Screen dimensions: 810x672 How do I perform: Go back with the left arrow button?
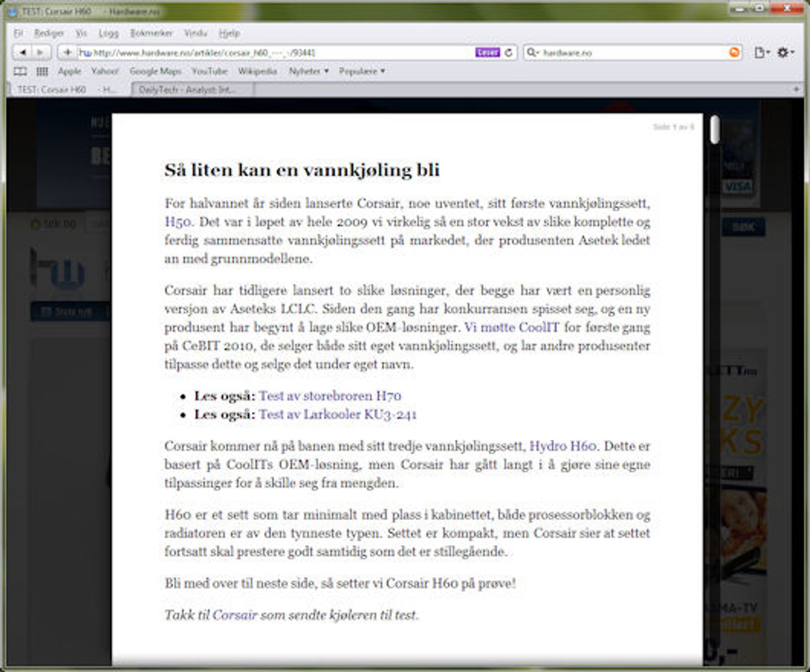(x=23, y=53)
